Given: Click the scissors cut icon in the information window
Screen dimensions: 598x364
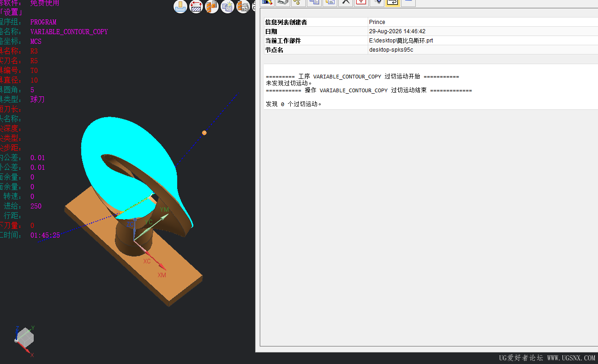Looking at the screenshot, I should coord(299,2).
